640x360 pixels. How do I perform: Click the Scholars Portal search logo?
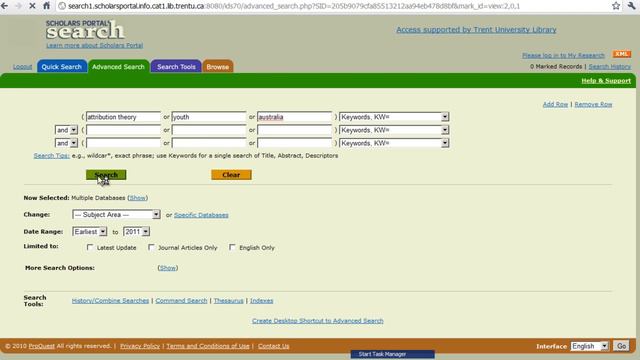point(84,29)
